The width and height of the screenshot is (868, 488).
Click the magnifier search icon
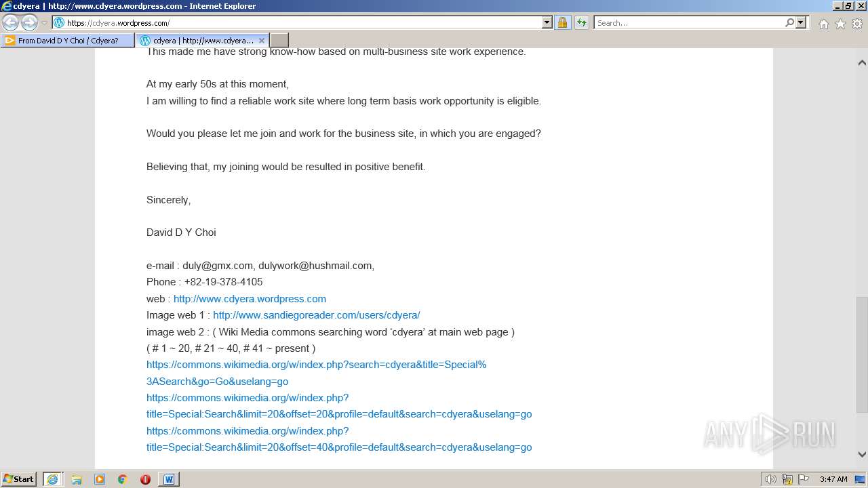coord(789,23)
